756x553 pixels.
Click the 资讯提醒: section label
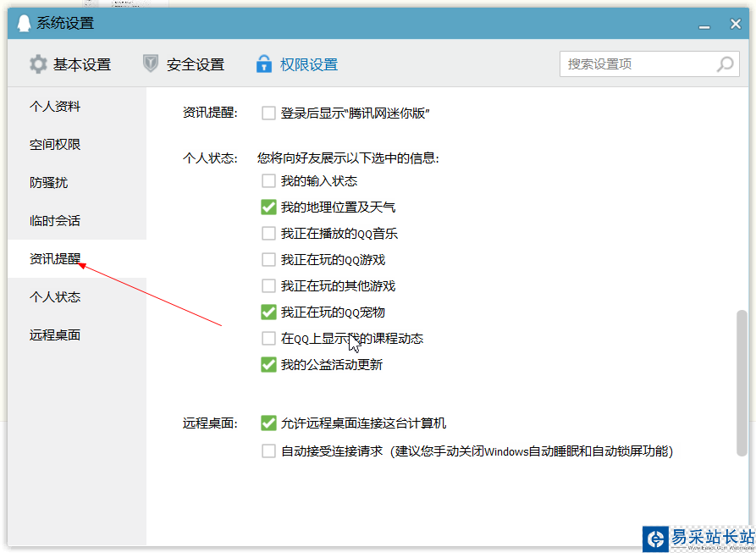click(210, 113)
